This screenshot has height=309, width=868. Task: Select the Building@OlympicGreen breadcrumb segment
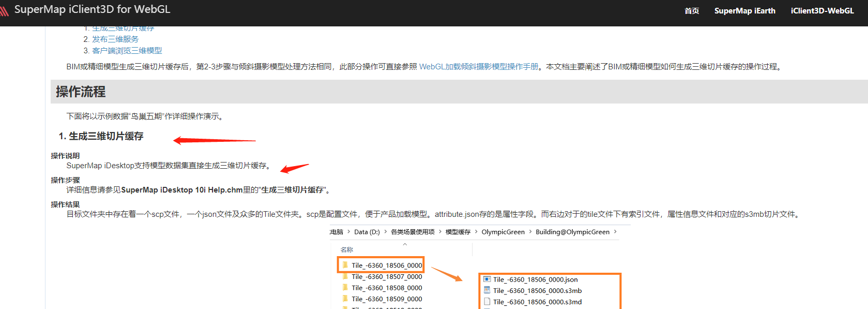[573, 232]
